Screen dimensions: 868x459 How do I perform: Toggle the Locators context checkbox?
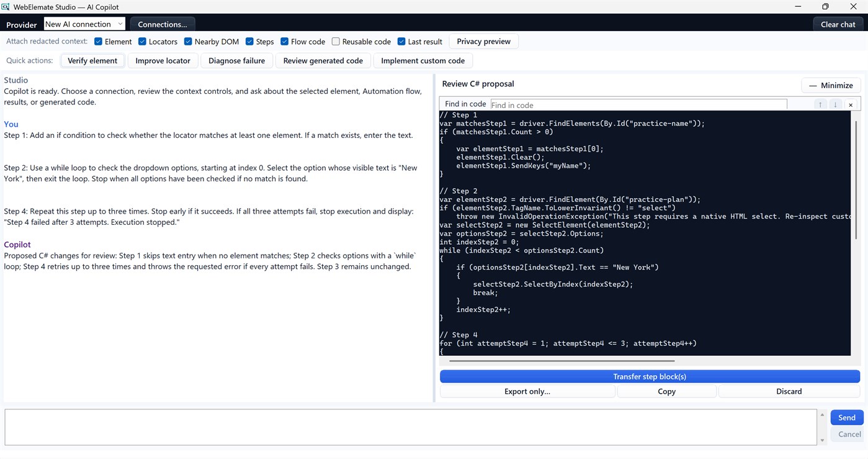coord(142,42)
